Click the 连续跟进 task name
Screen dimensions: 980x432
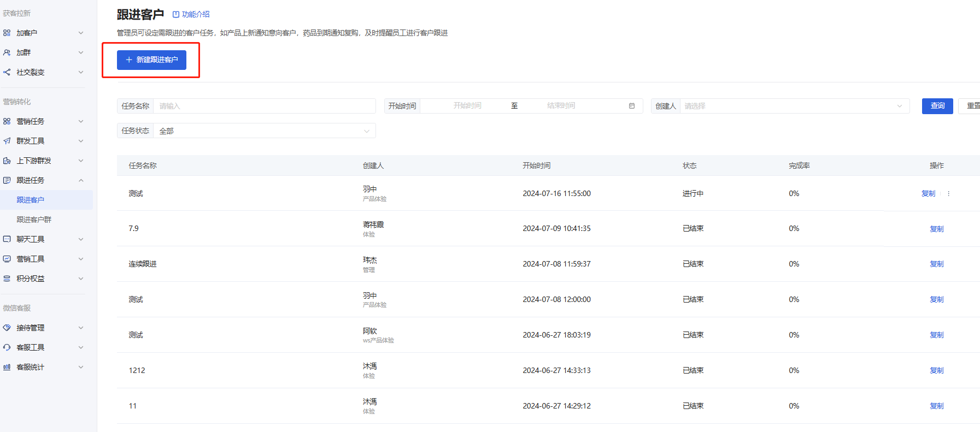point(143,264)
